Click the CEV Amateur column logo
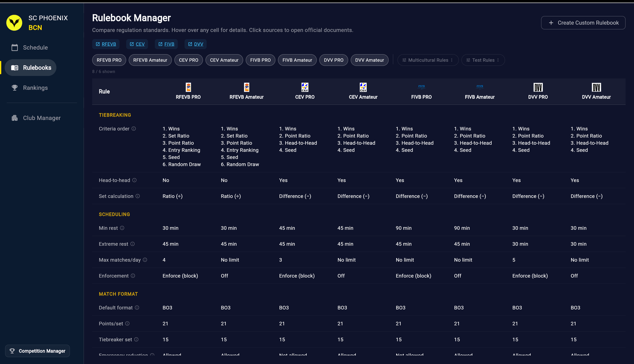Image resolution: width=634 pixels, height=364 pixels. (363, 87)
